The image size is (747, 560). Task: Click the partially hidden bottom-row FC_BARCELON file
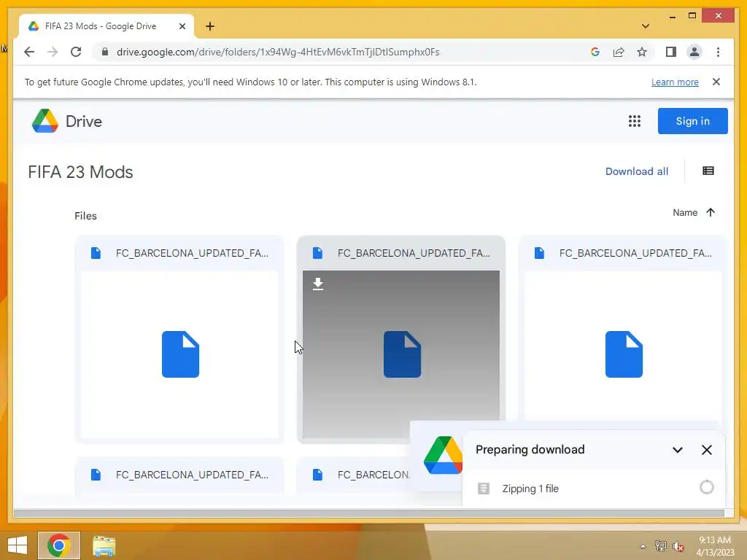pyautogui.click(x=353, y=475)
